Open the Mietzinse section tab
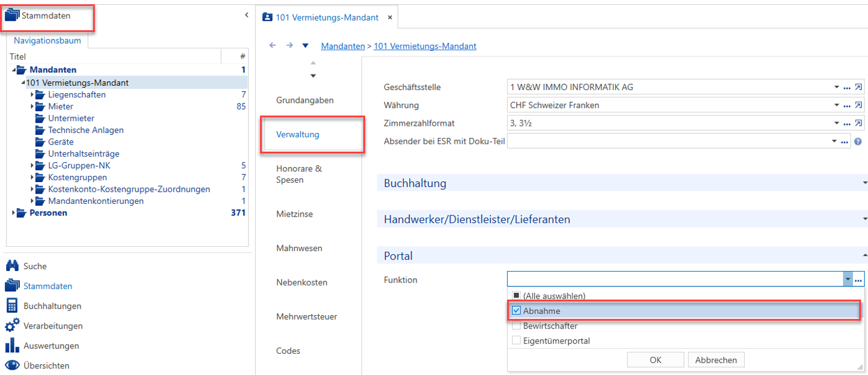868x375 pixels. pos(294,214)
